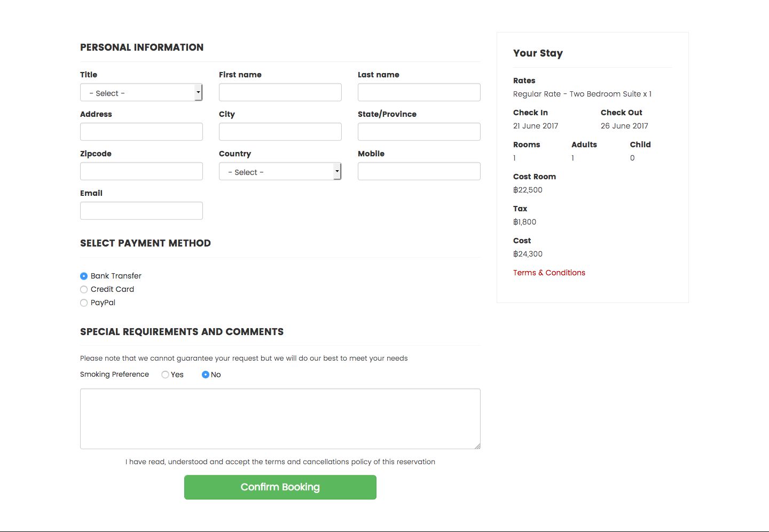Click into the Last name field
Screen dimensions: 769x532
pos(419,92)
